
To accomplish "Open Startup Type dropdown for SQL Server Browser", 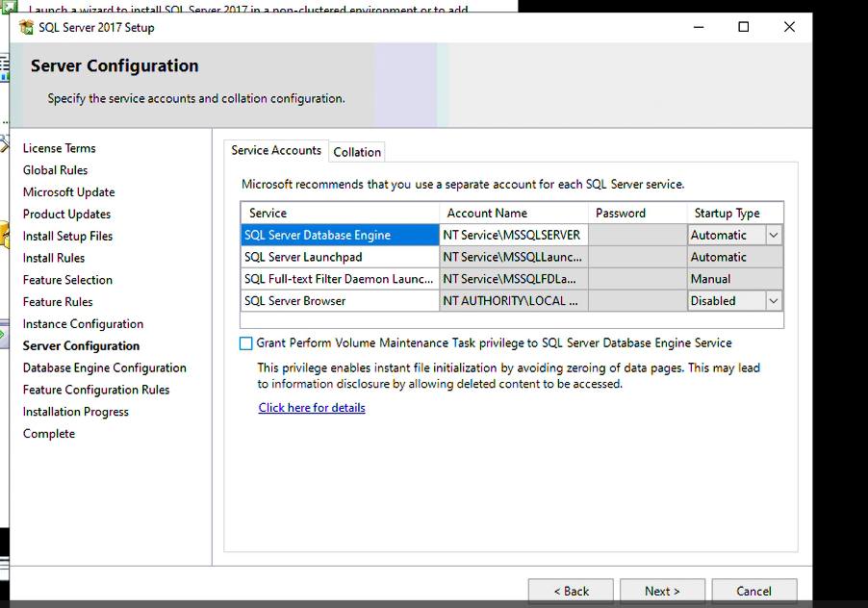I will point(774,301).
